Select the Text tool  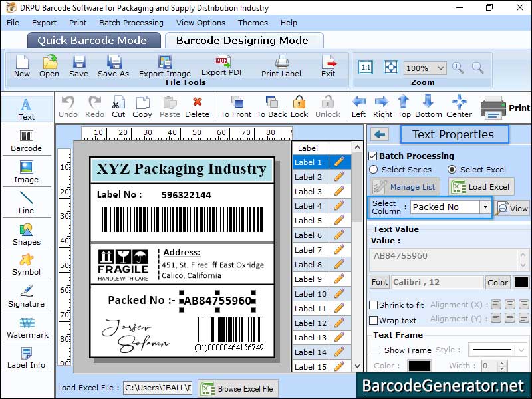26,110
